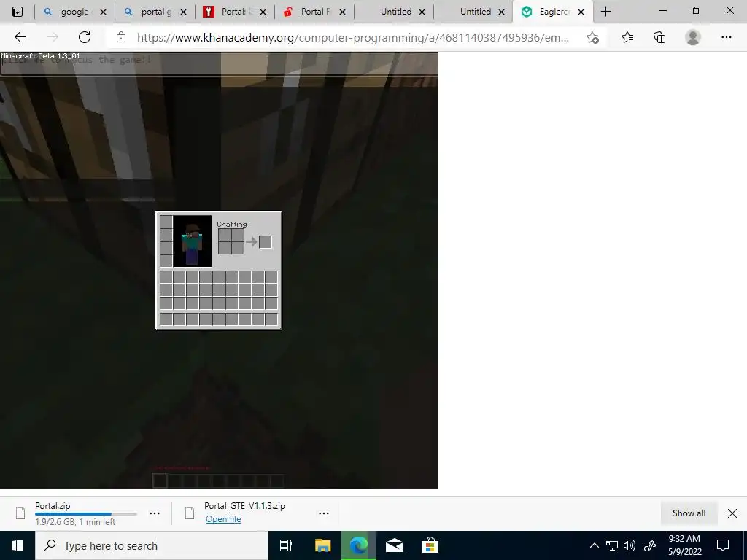Open Edge Settings and more menu
This screenshot has height=560, width=747.
[x=726, y=37]
